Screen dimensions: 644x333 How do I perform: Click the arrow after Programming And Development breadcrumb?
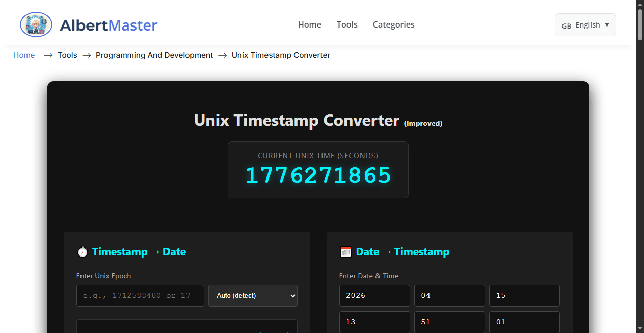pyautogui.click(x=222, y=55)
